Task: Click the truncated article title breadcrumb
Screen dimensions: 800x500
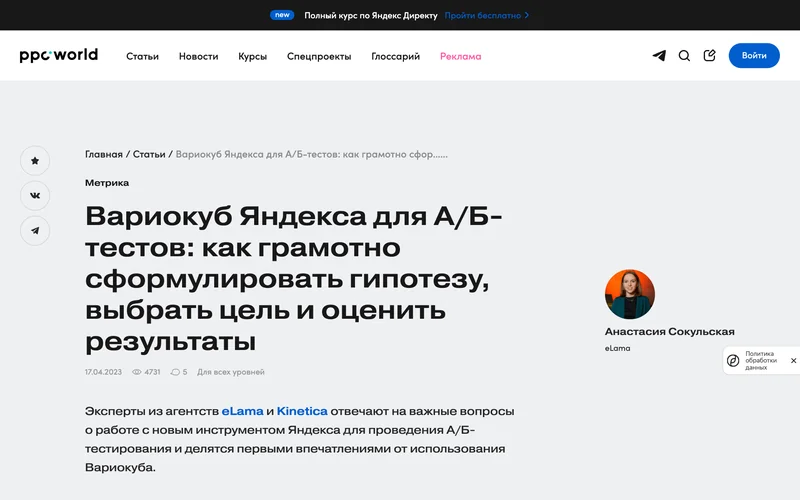Action: pyautogui.click(x=312, y=154)
